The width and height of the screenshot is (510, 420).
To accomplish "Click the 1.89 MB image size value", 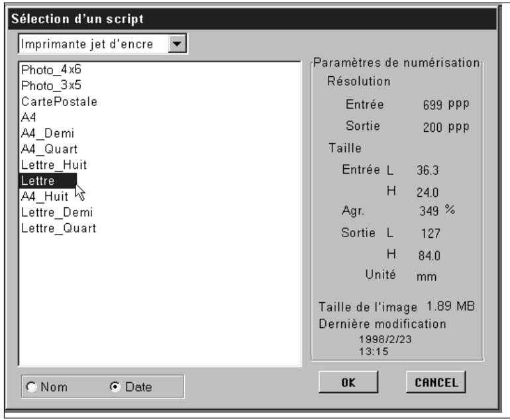I will (x=450, y=306).
